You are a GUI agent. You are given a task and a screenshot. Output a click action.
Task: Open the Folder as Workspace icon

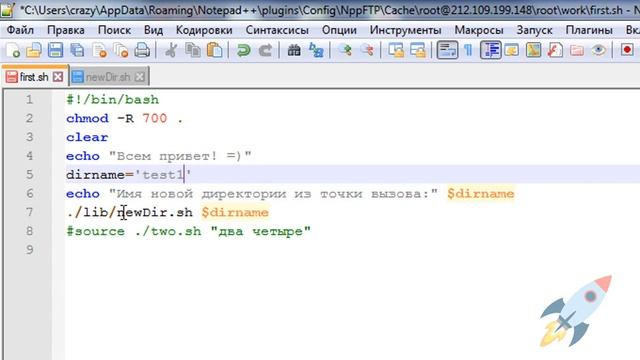coord(576,51)
